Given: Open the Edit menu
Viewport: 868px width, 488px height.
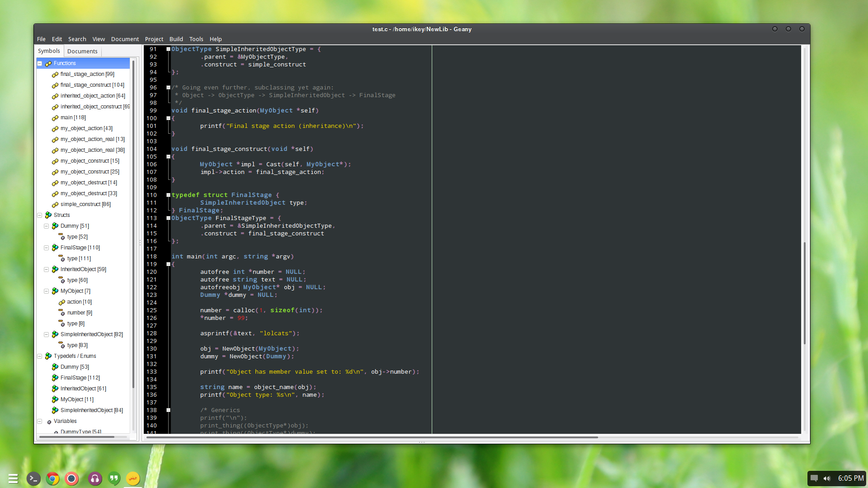Looking at the screenshot, I should (x=57, y=39).
